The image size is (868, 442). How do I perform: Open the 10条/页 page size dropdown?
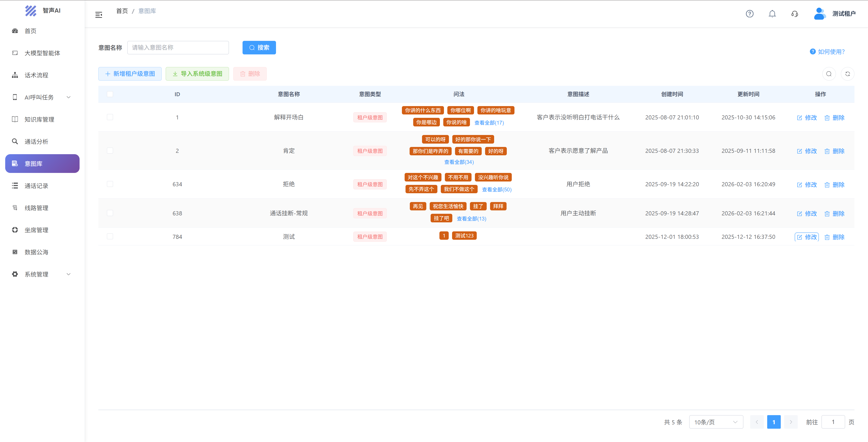[716, 422]
